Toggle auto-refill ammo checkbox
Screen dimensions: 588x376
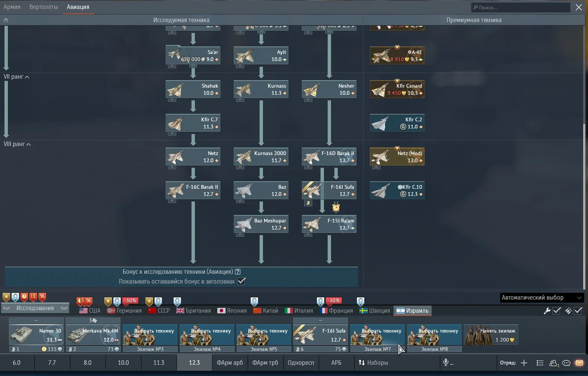(578, 310)
